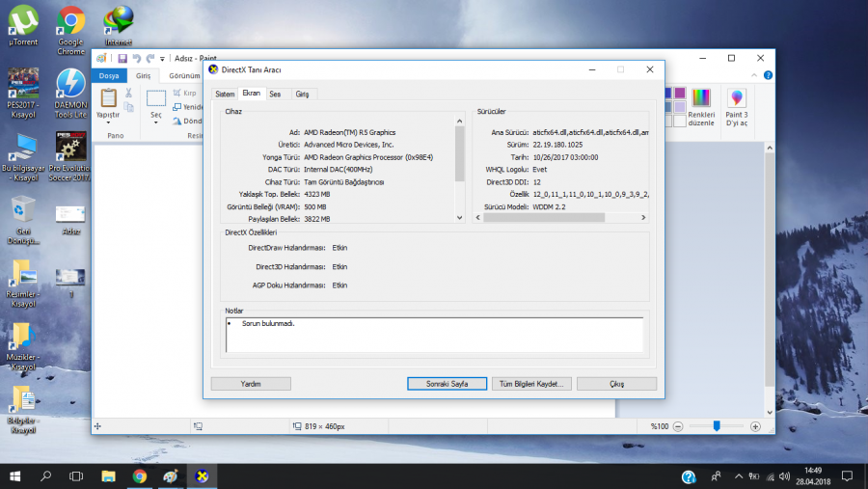The width and height of the screenshot is (868, 489).
Task: Click the Cut scissors icon in Paint
Action: coord(128,93)
